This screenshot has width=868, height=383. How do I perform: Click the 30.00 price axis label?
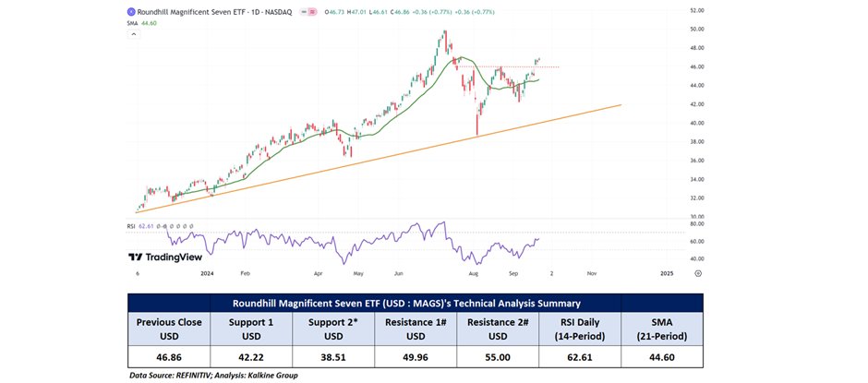(697, 217)
